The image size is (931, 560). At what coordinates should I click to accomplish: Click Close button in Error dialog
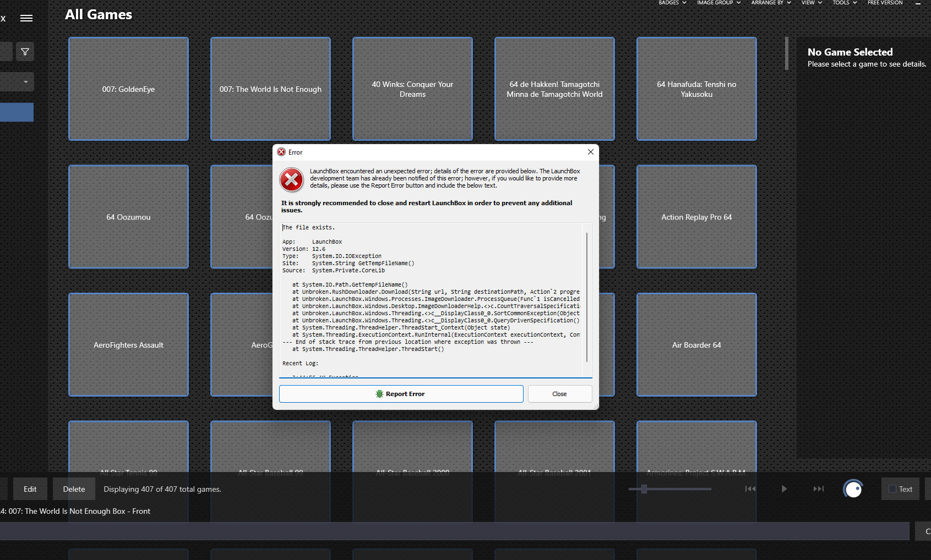560,394
